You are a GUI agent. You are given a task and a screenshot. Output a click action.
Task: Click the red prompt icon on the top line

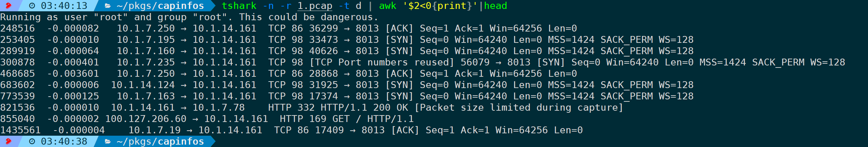click(x=8, y=6)
